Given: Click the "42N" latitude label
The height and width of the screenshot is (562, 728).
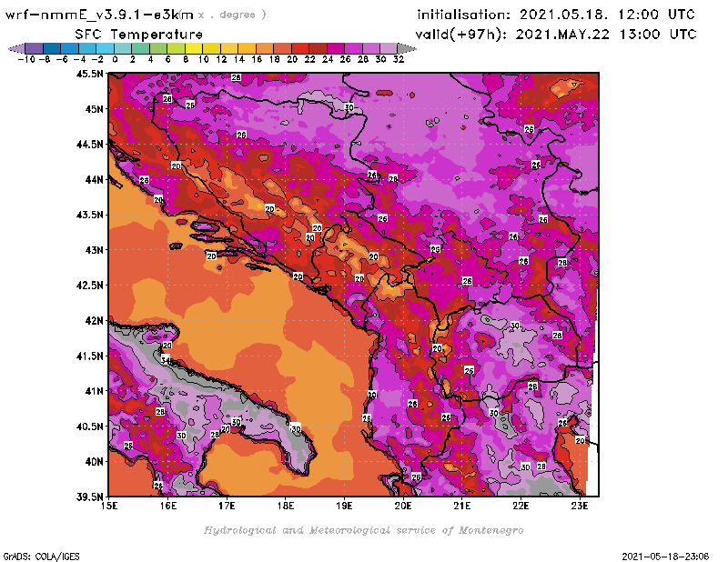Looking at the screenshot, I should 95,321.
